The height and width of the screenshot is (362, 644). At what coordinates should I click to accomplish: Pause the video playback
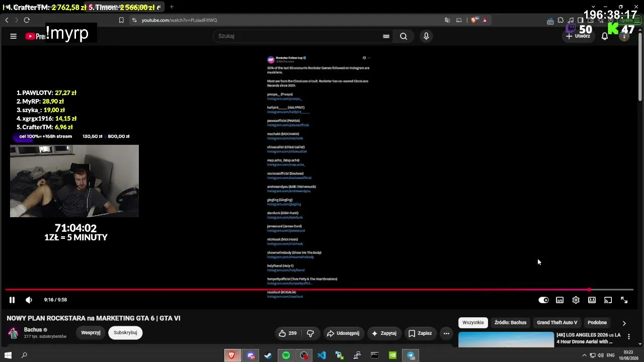pos(12,300)
